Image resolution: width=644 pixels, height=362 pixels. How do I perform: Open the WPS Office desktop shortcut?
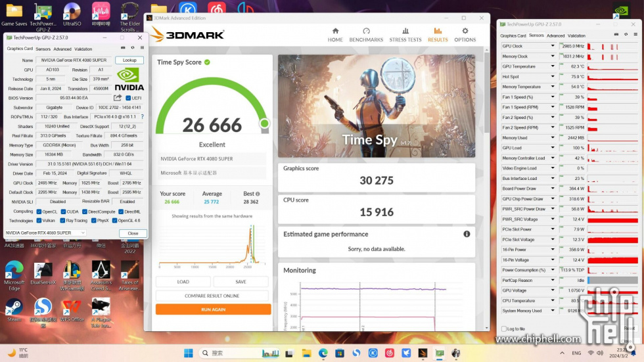(x=72, y=310)
